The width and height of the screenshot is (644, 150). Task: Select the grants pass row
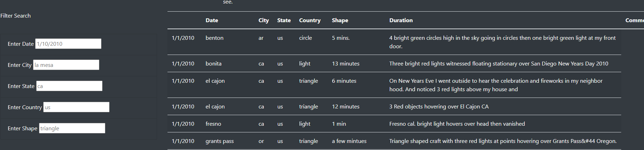(394, 141)
